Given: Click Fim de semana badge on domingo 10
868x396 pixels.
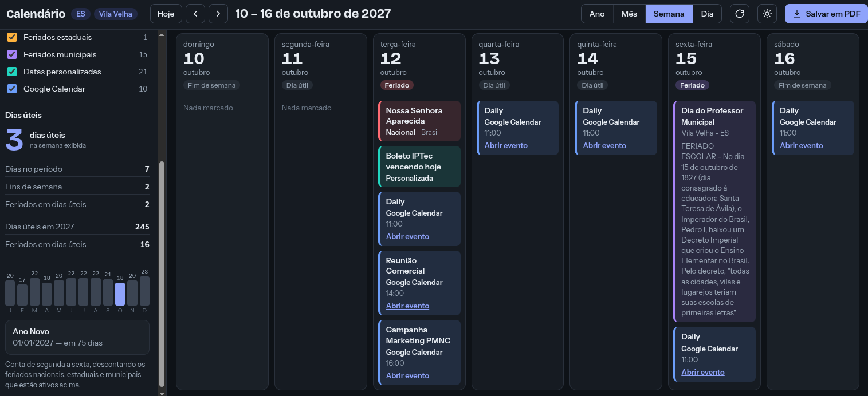Looking at the screenshot, I should pyautogui.click(x=211, y=85).
